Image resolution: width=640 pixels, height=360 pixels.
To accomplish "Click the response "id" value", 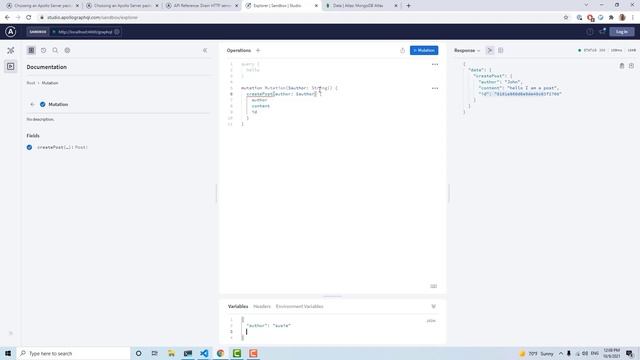I will 528,94.
